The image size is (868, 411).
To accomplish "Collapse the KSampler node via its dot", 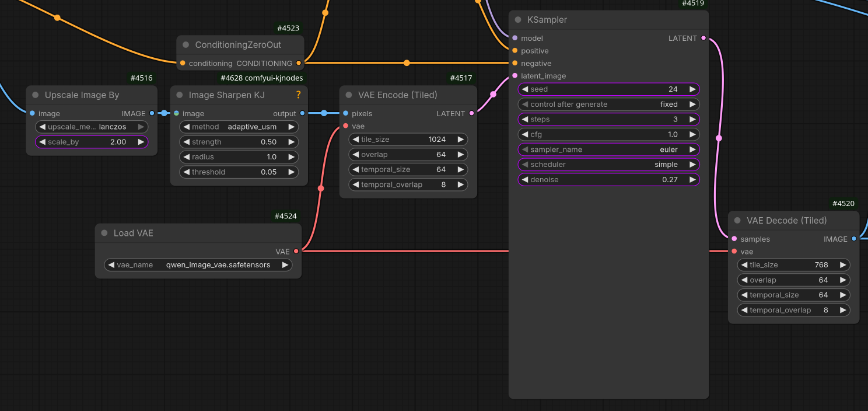I will click(x=518, y=20).
